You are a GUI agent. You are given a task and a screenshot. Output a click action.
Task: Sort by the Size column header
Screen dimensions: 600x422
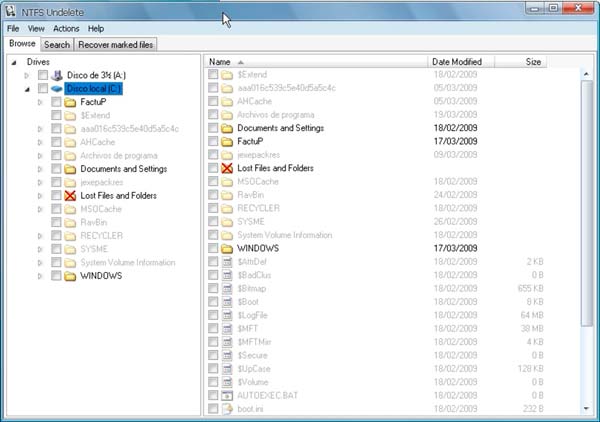[520, 62]
